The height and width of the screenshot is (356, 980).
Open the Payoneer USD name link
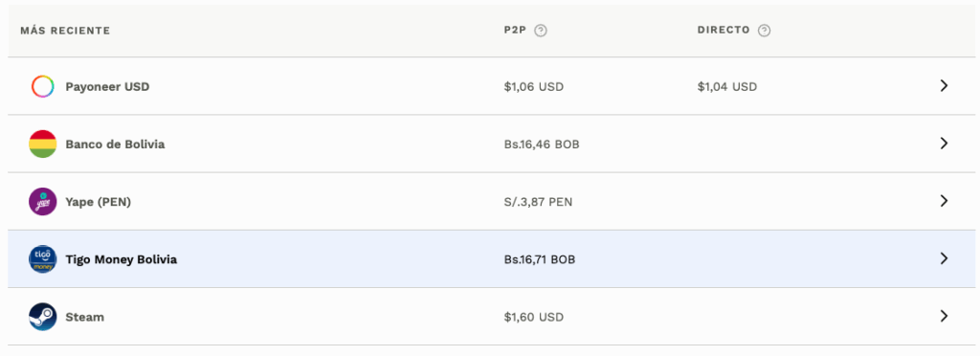click(107, 87)
